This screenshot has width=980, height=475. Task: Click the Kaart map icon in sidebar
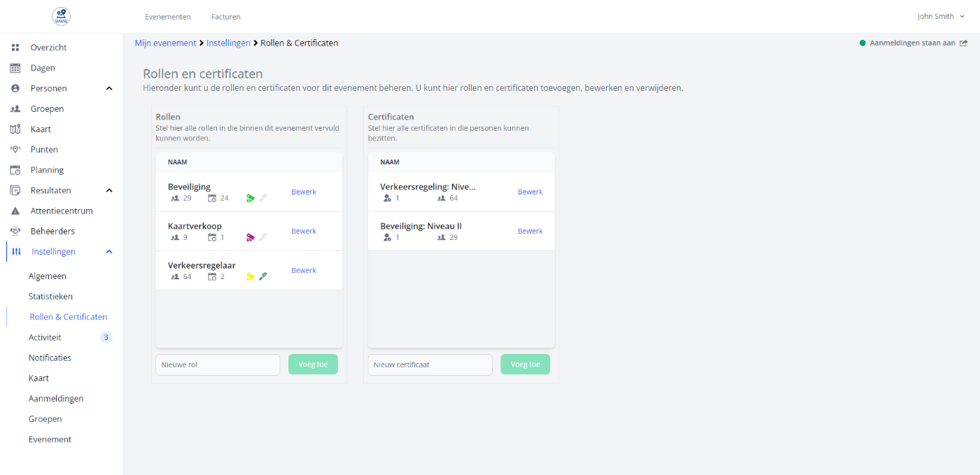coord(15,129)
